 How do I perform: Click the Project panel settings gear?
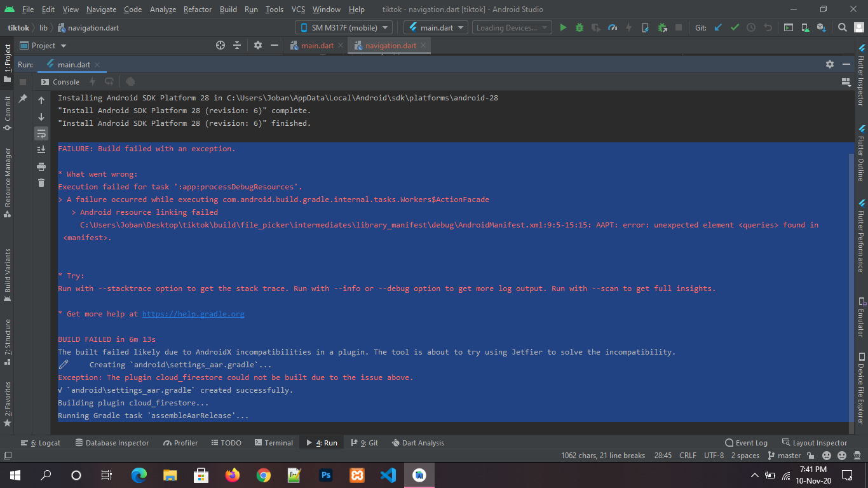[x=257, y=45]
